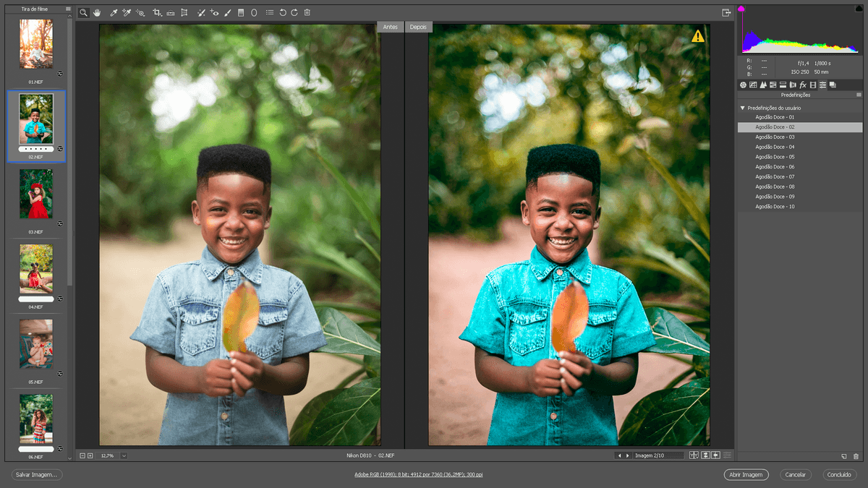Toggle full screen mode icon
The image size is (868, 488).
726,12
